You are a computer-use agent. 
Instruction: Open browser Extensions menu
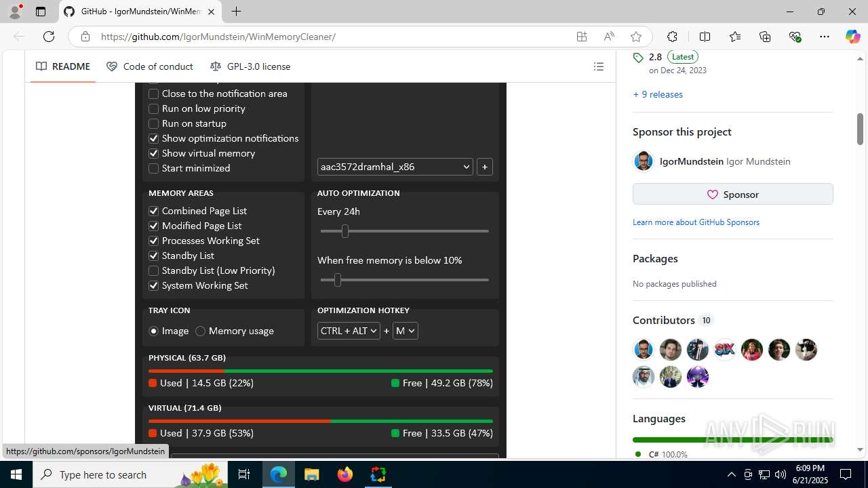pyautogui.click(x=672, y=37)
